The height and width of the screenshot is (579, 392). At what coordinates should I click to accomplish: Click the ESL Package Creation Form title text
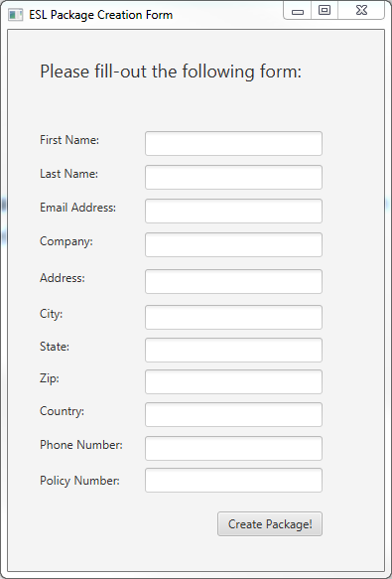[x=101, y=15]
